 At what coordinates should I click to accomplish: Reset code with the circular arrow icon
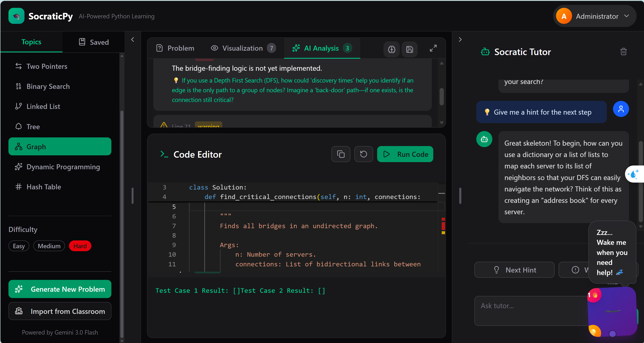coord(363,154)
